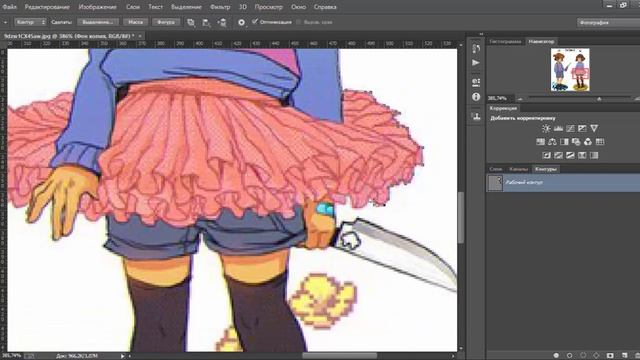Open the Изображение menu
640x360 pixels.
point(97,7)
